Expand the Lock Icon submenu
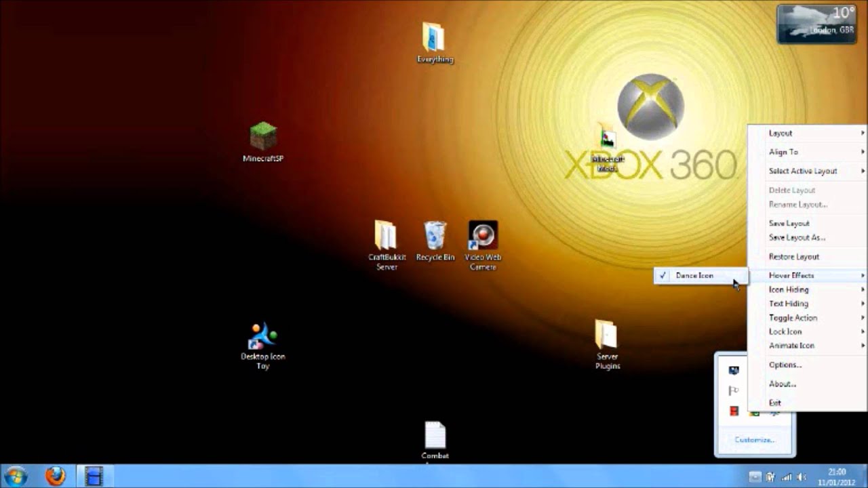The width and height of the screenshot is (868, 488). click(808, 331)
